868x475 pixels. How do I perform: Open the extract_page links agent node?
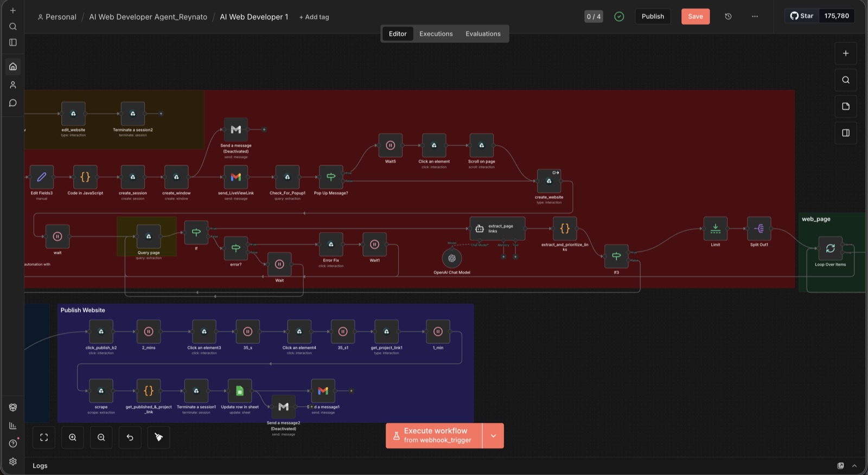pyautogui.click(x=497, y=229)
